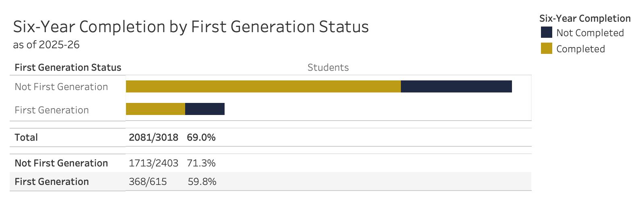Select the Not Completed legend label
Screen dimensions: 644x201
click(590, 33)
